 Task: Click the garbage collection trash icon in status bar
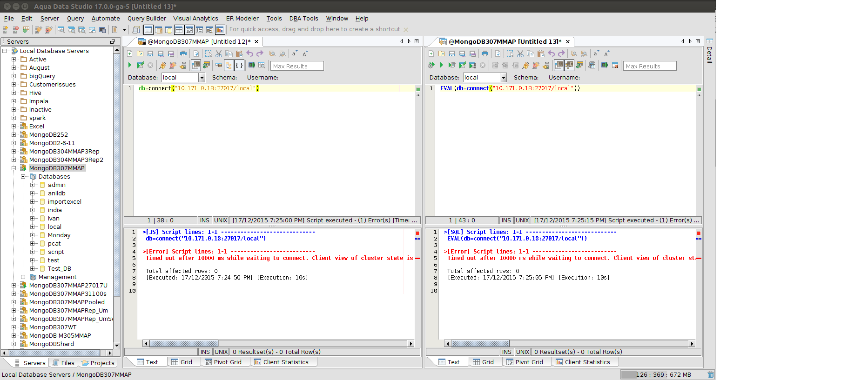(x=711, y=375)
